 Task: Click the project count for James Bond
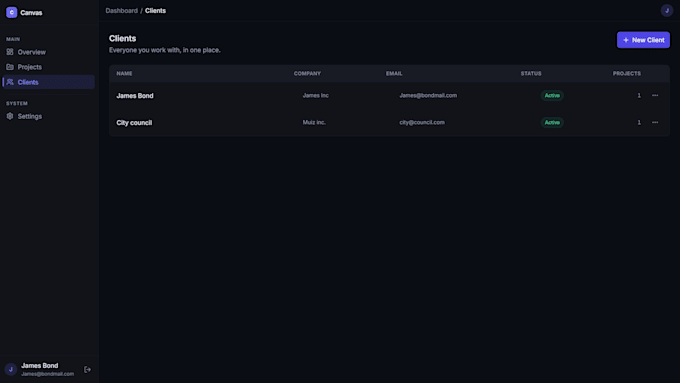(639, 95)
